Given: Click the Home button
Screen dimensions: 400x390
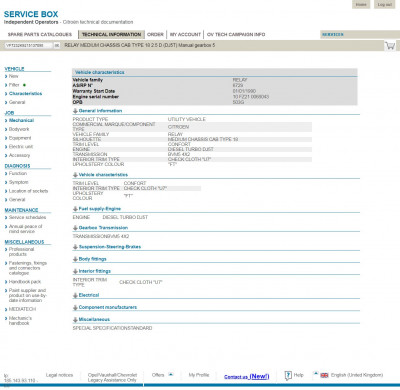Looking at the screenshot, I should click(361, 4).
